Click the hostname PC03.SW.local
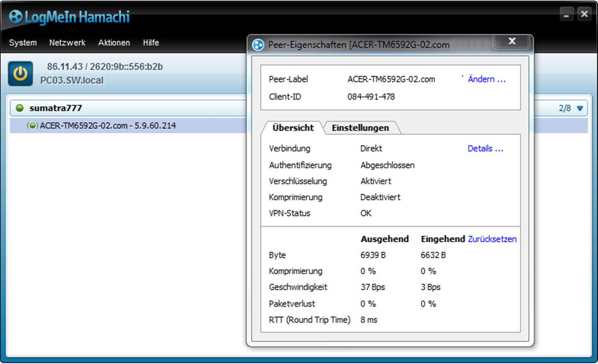598x364 pixels. [x=72, y=81]
